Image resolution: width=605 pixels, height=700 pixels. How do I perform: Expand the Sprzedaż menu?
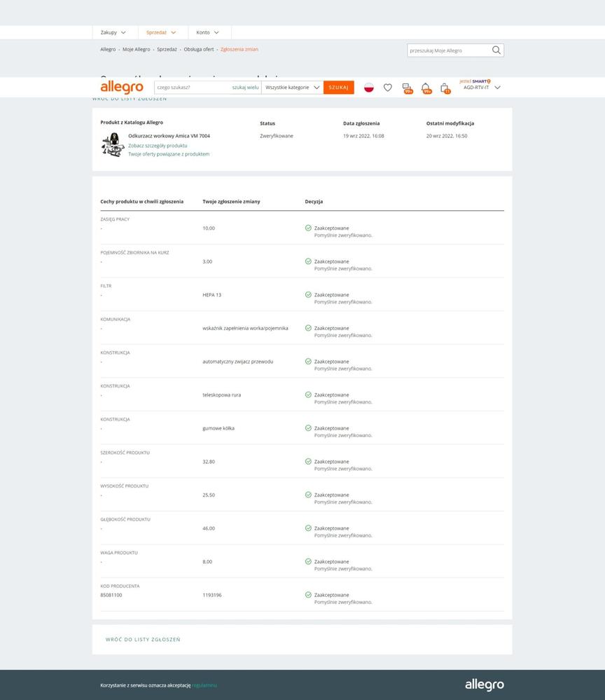(162, 32)
